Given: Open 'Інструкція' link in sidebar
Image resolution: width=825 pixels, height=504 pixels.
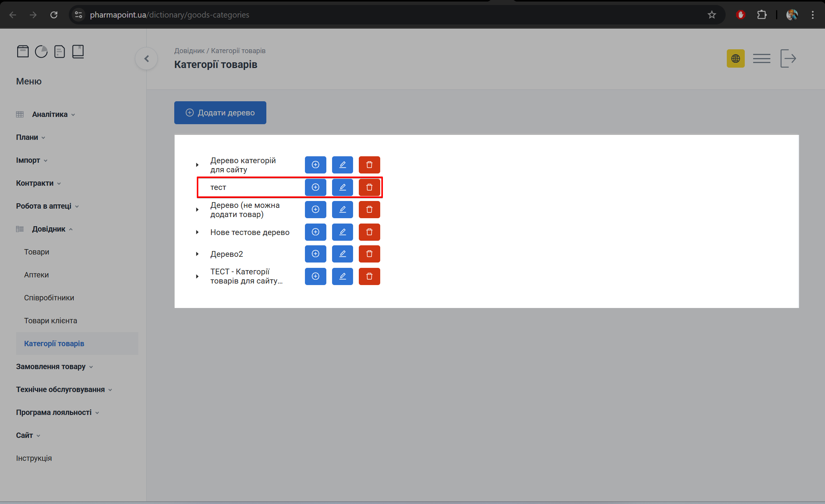Looking at the screenshot, I should coord(34,458).
